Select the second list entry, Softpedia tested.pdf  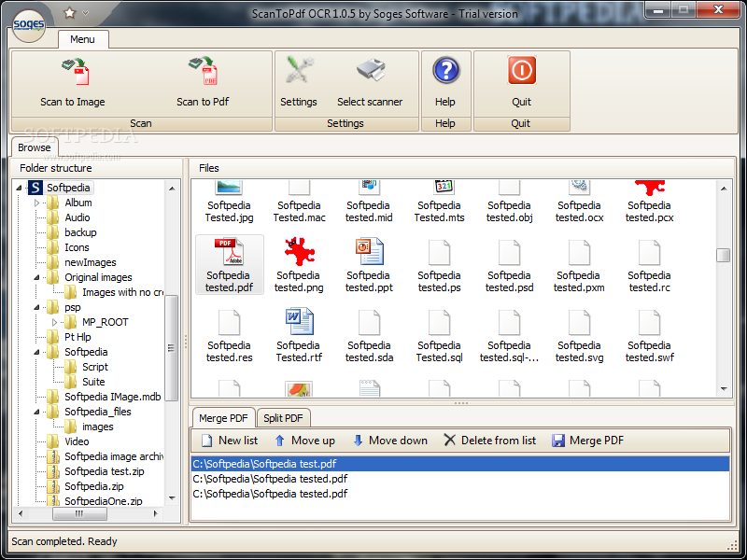460,479
